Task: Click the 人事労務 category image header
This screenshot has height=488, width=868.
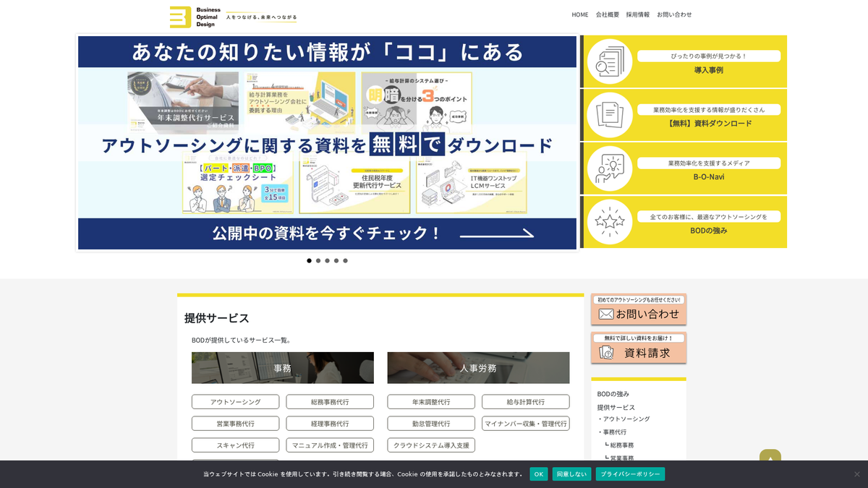Action: [478, 368]
